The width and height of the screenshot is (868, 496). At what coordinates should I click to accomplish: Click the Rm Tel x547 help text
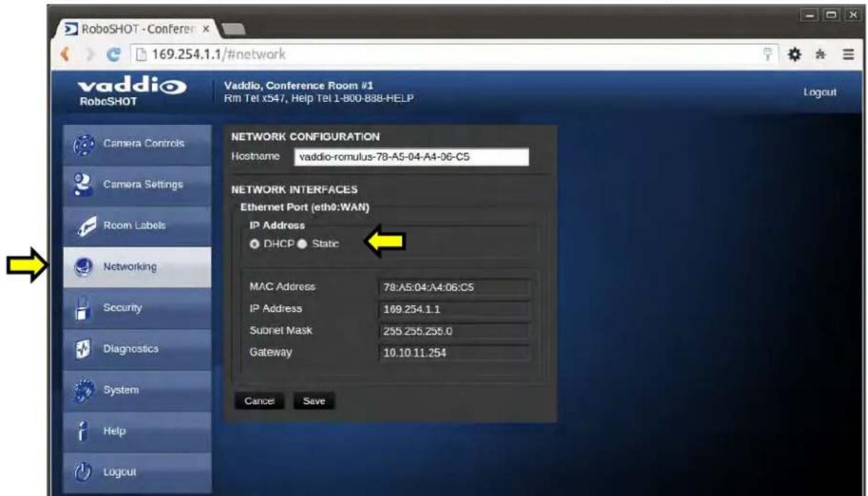tap(320, 98)
